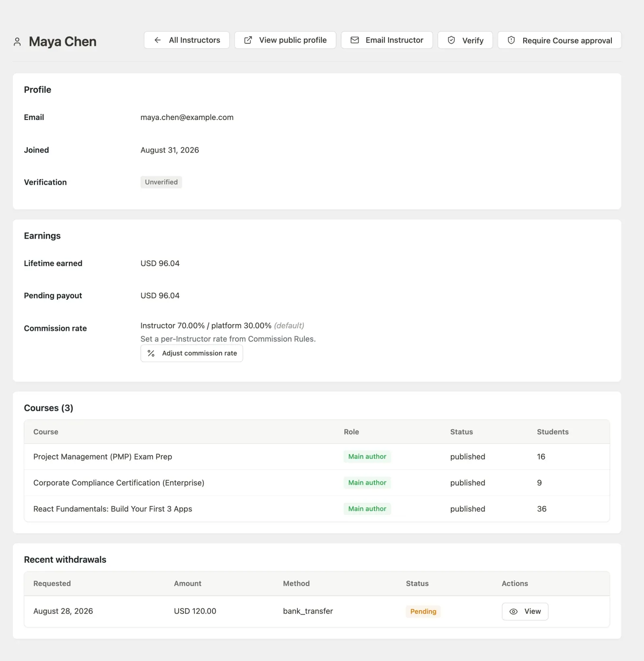644x661 pixels.
Task: Select the email maya.chen@example.com
Action: coord(187,118)
